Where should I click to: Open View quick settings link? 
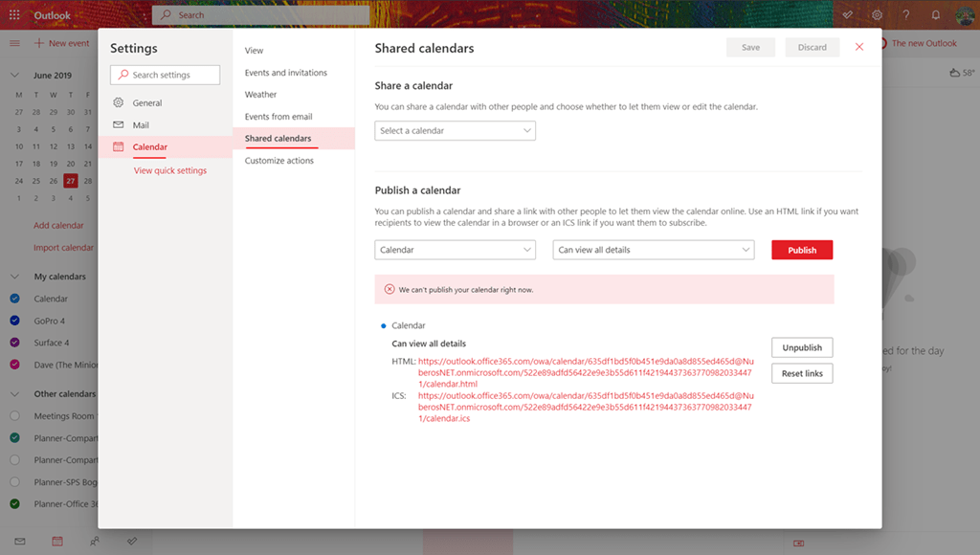[170, 170]
